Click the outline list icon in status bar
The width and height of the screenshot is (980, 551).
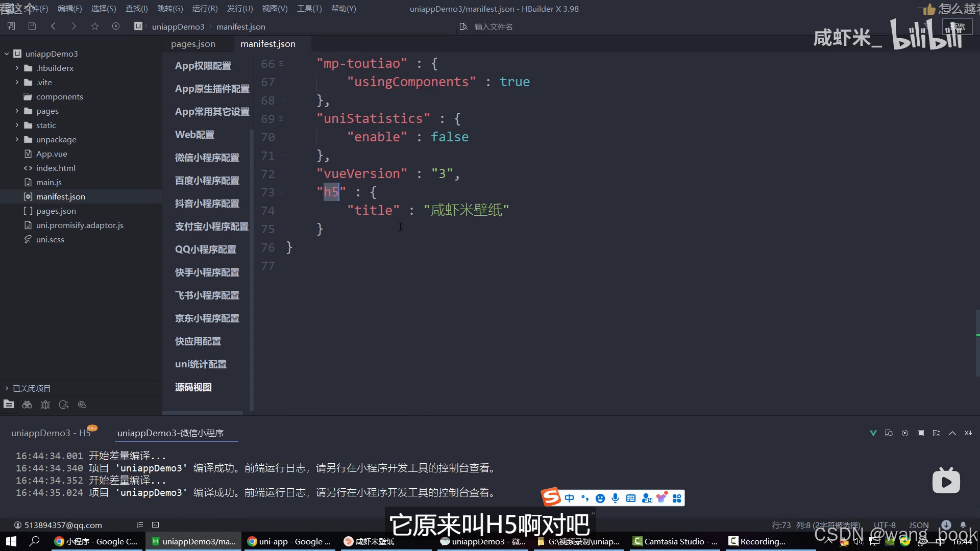[x=140, y=524]
